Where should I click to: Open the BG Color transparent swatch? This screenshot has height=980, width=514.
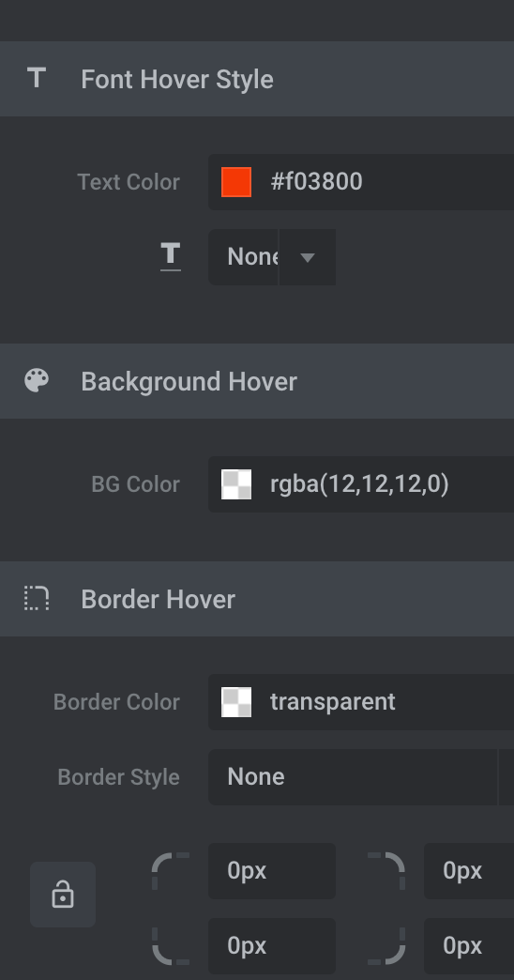236,484
